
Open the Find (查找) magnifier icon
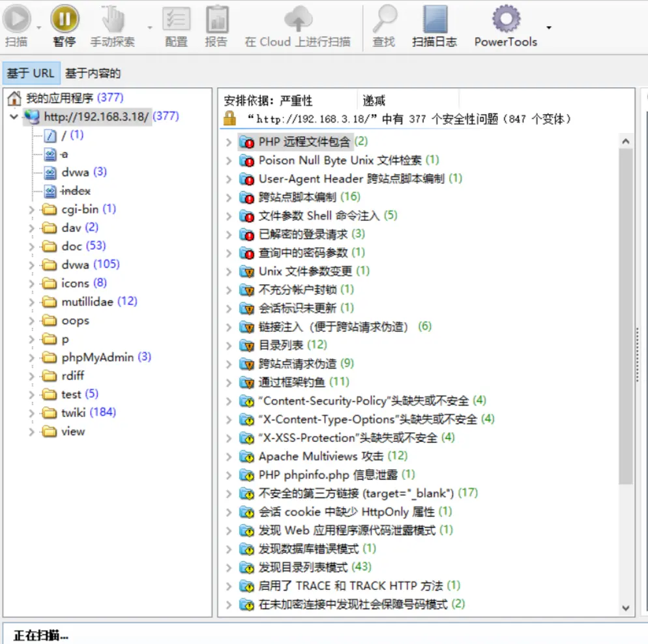tap(385, 19)
